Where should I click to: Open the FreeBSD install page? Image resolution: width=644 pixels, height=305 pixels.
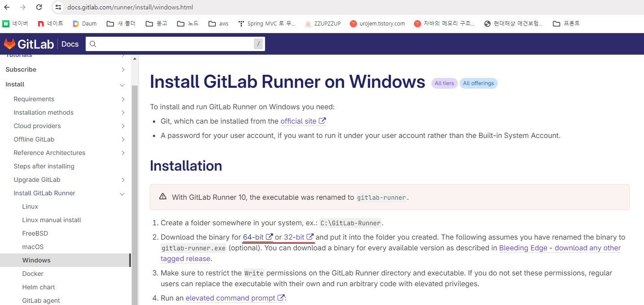[x=35, y=233]
